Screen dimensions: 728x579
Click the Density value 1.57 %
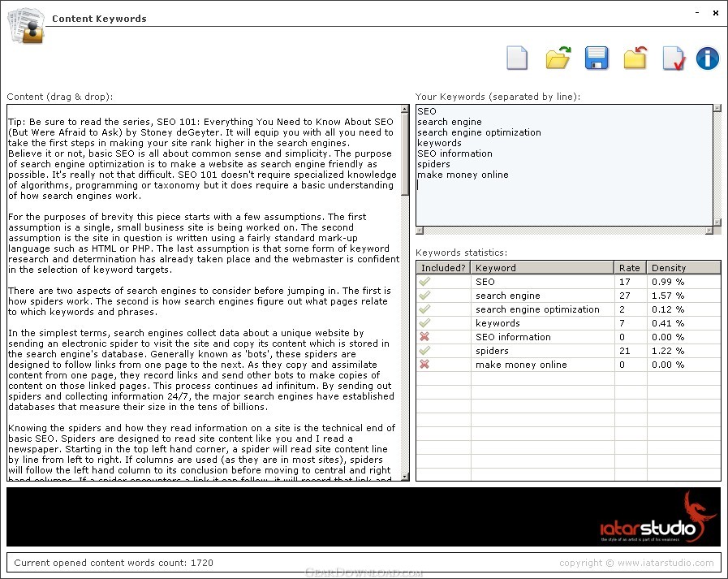coord(668,296)
